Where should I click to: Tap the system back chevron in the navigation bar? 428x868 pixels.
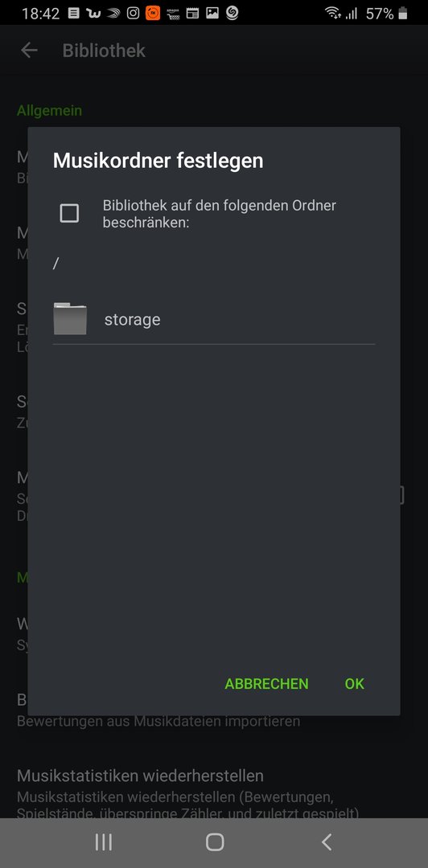point(327,842)
